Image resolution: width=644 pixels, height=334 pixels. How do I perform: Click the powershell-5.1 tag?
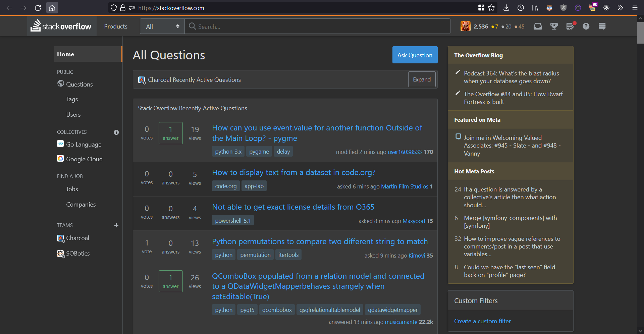(233, 221)
